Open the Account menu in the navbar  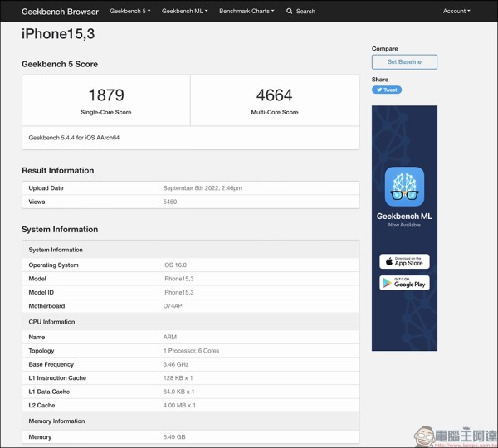pyautogui.click(x=456, y=12)
